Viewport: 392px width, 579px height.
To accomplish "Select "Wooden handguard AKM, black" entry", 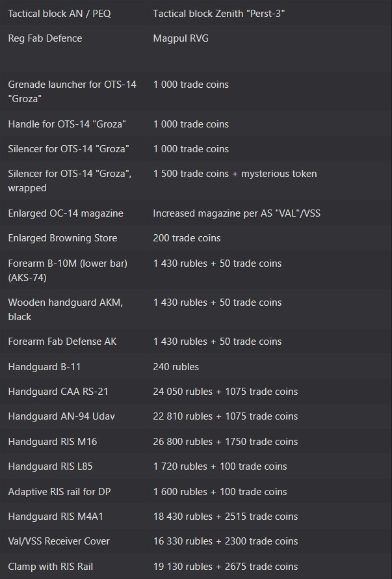I will (x=66, y=310).
